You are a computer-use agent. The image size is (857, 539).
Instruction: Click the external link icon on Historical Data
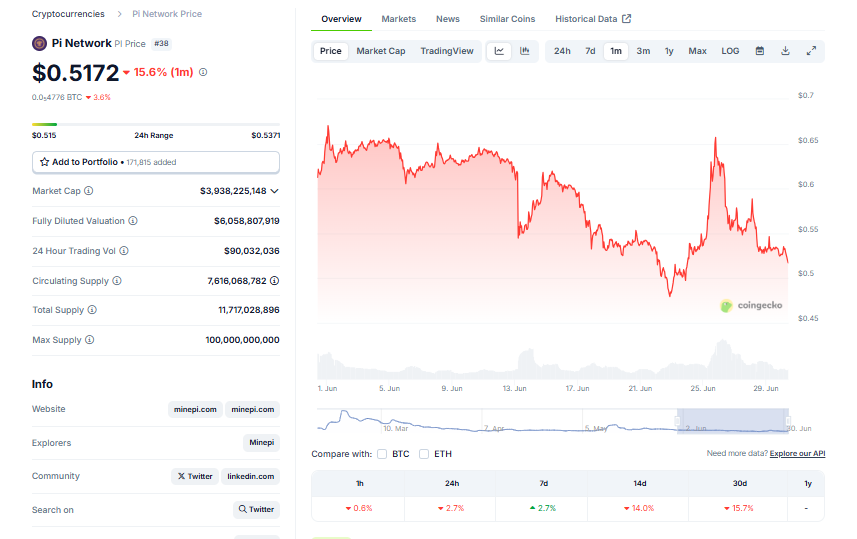click(626, 19)
